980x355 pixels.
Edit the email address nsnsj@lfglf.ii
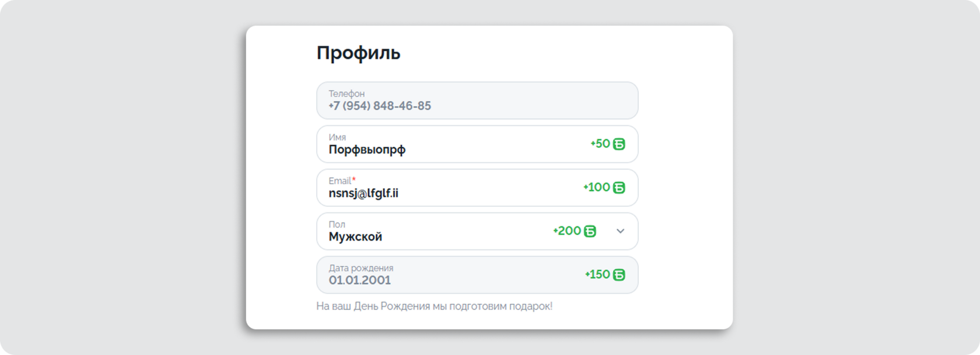[x=363, y=193]
